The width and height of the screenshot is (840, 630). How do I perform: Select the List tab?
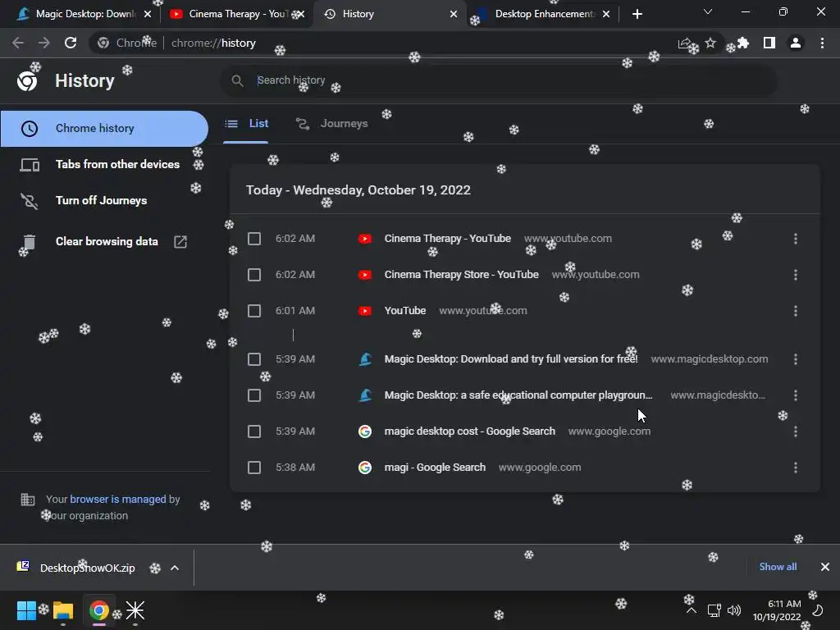coord(246,124)
